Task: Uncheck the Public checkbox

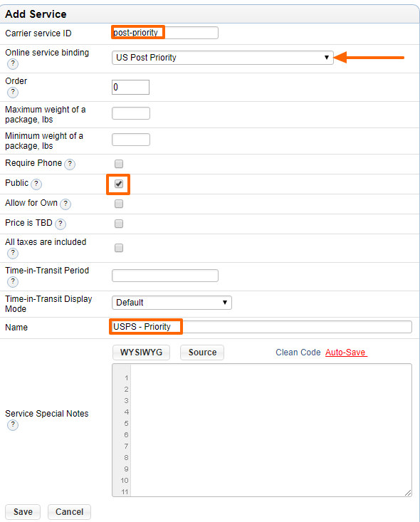Action: [119, 184]
